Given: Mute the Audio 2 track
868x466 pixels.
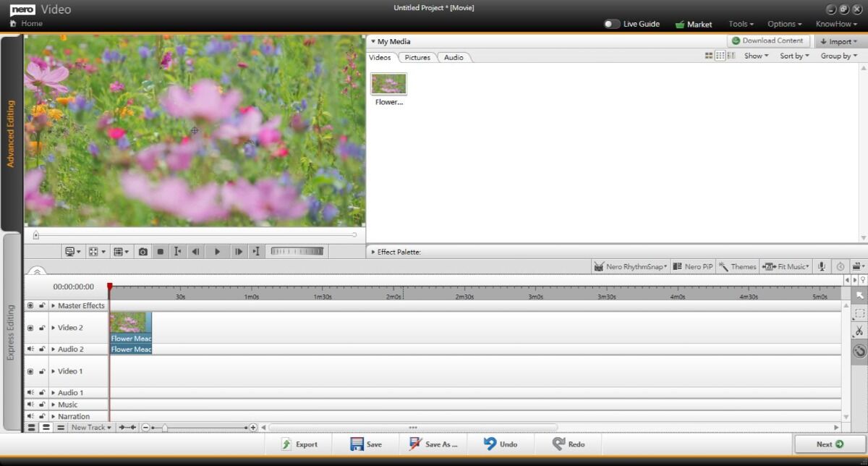Looking at the screenshot, I should click(30, 349).
